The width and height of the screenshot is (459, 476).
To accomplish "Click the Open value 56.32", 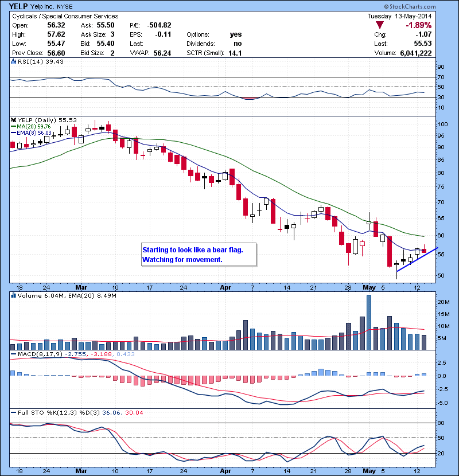I will point(56,25).
